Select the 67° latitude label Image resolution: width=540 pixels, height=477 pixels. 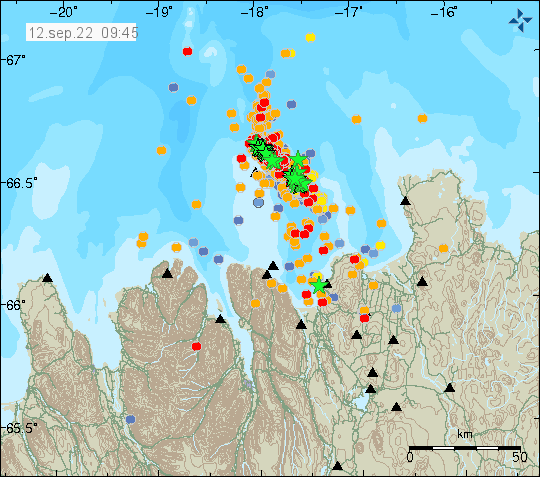pyautogui.click(x=15, y=60)
